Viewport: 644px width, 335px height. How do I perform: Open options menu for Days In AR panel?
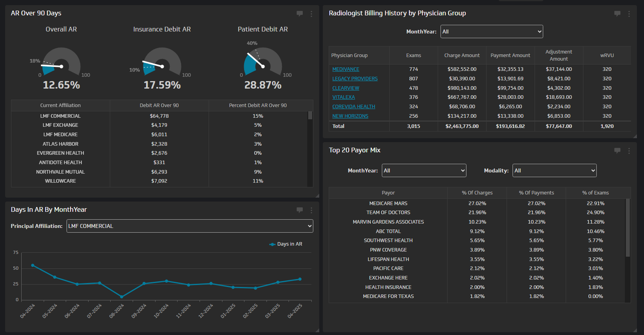point(311,210)
